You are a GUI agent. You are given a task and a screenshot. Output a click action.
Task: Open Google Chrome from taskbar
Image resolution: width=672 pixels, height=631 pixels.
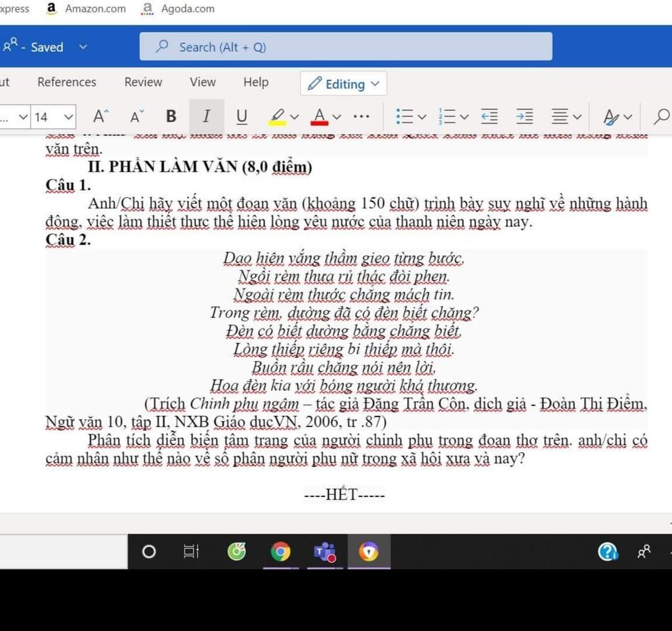coord(280,552)
